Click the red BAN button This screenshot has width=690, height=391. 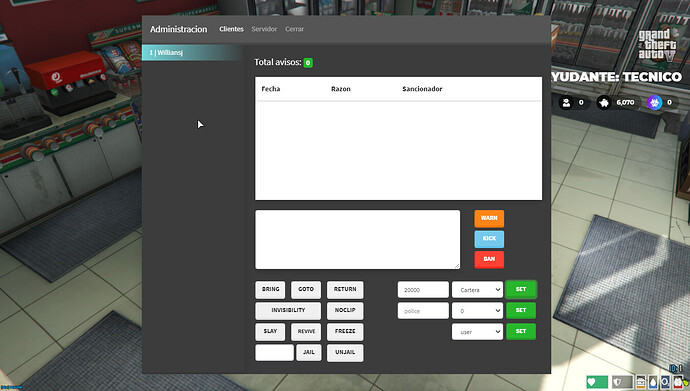click(489, 259)
